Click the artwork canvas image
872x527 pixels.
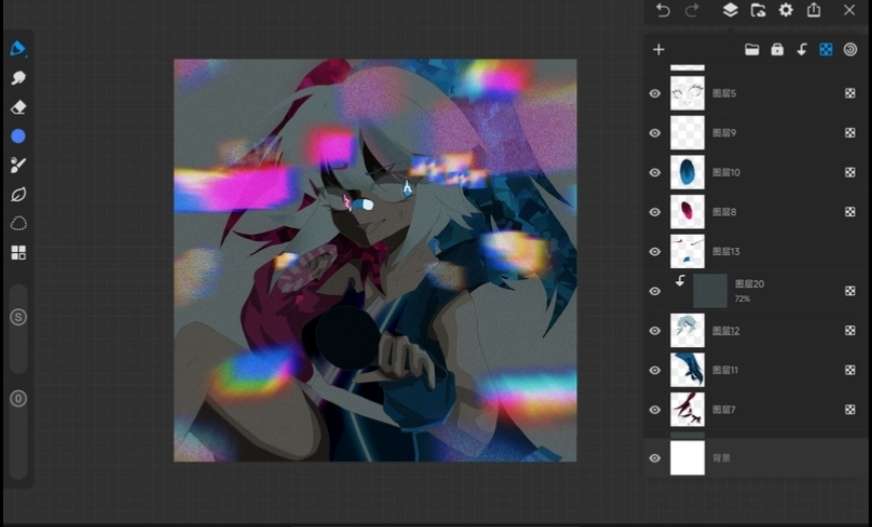375,260
